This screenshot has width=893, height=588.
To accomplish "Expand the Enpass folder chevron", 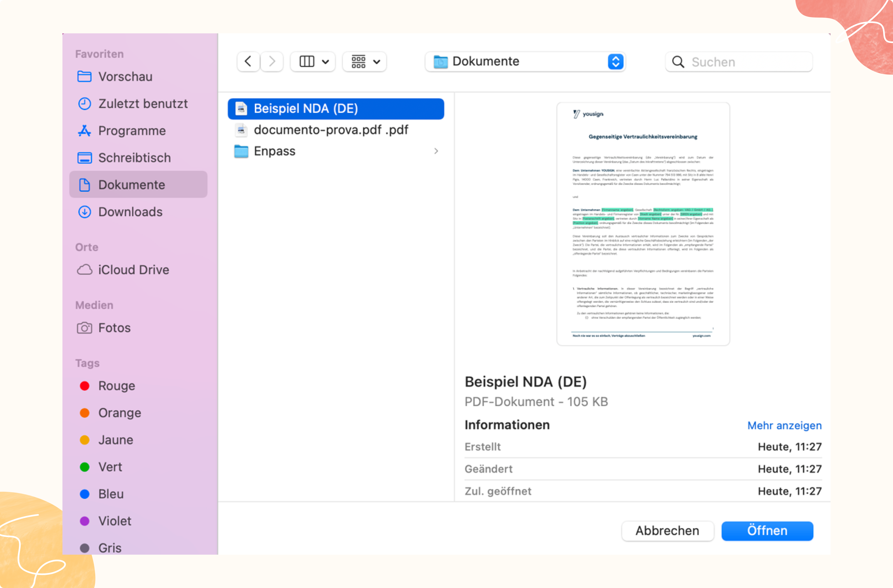I will pos(436,151).
